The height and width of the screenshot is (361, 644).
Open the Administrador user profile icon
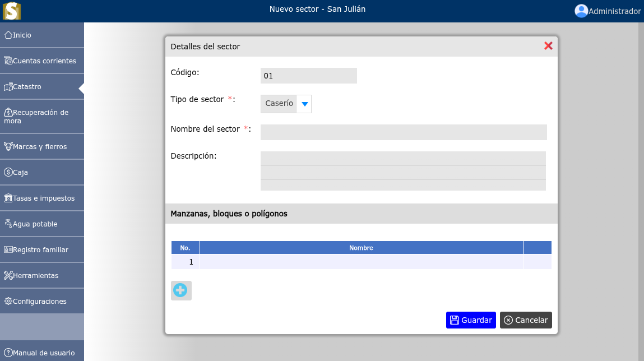(581, 11)
